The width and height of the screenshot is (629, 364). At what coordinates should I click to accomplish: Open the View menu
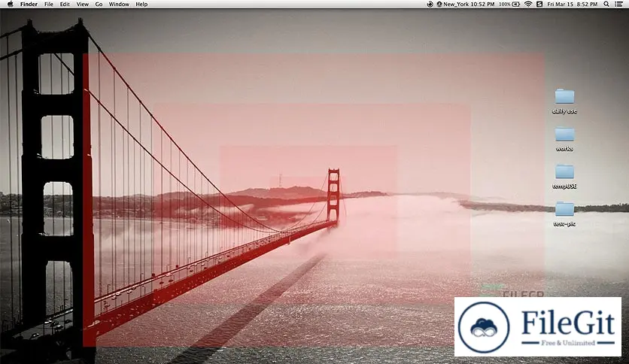click(82, 4)
